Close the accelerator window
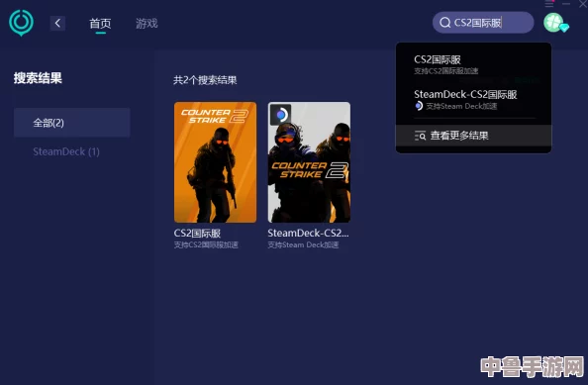The height and width of the screenshot is (385, 588). pyautogui.click(x=583, y=4)
